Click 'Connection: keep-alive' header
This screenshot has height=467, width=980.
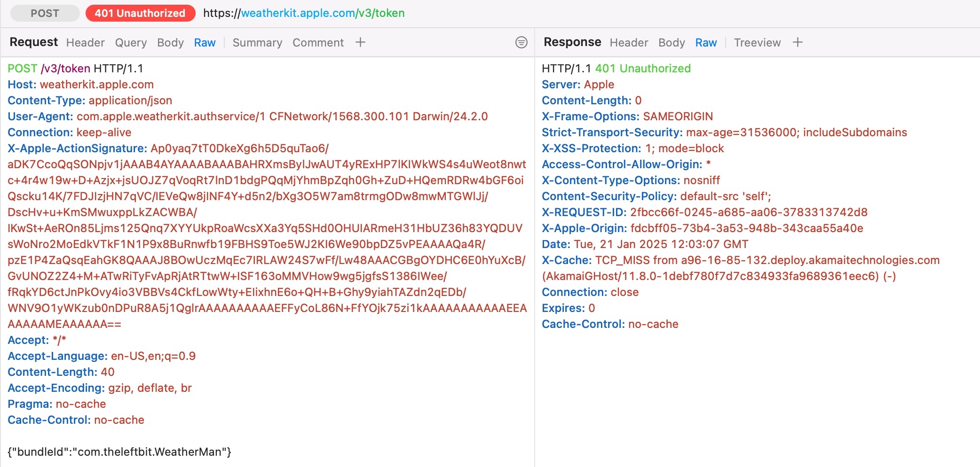tap(70, 132)
